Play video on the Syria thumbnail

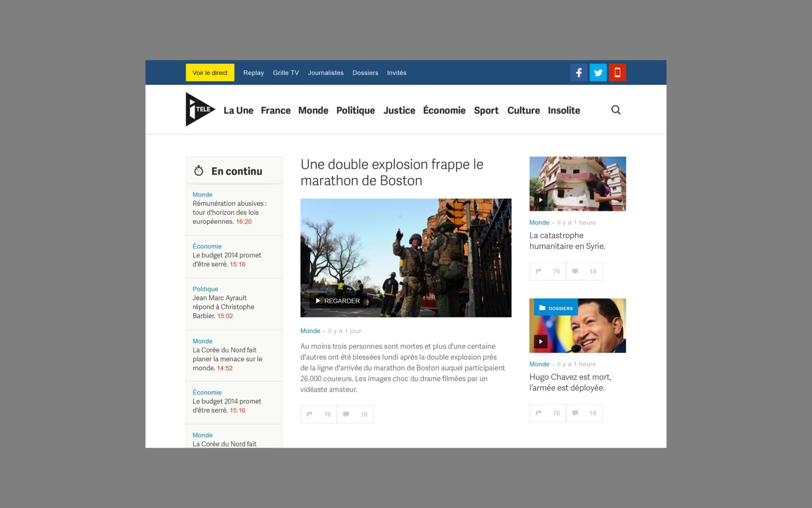coord(540,200)
